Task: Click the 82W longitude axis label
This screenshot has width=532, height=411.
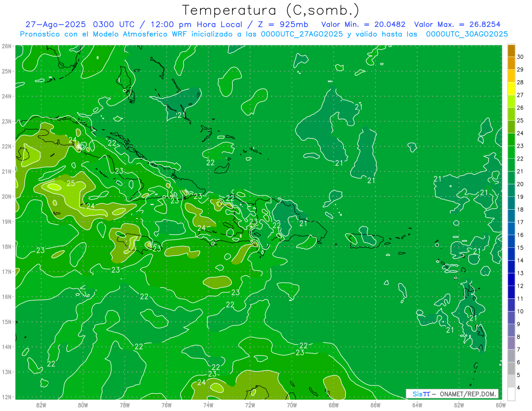Action: point(41,405)
